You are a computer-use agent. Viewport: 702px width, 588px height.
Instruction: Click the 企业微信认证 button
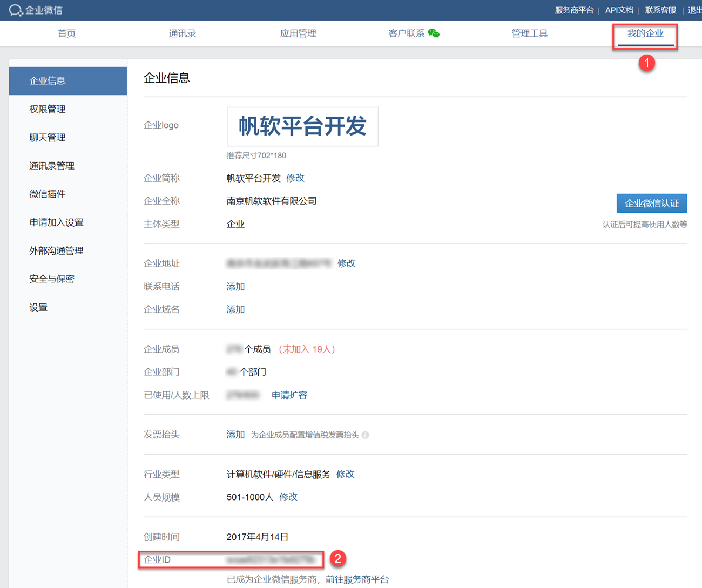[x=652, y=204]
